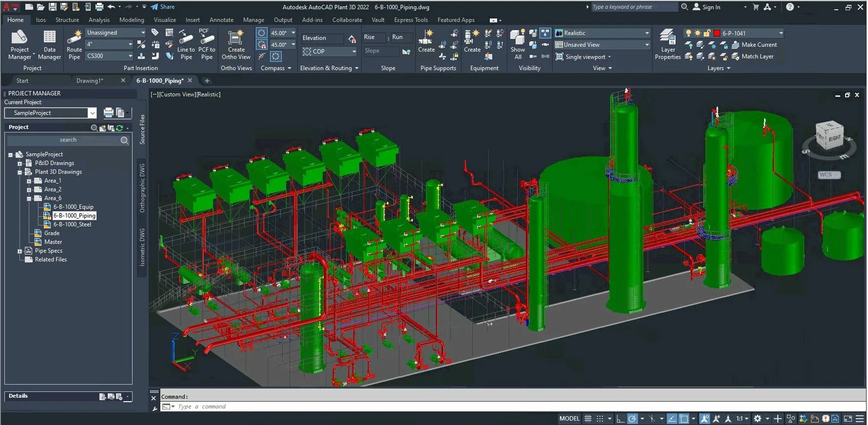Open the pipe spec CS300 dropdown

point(130,56)
